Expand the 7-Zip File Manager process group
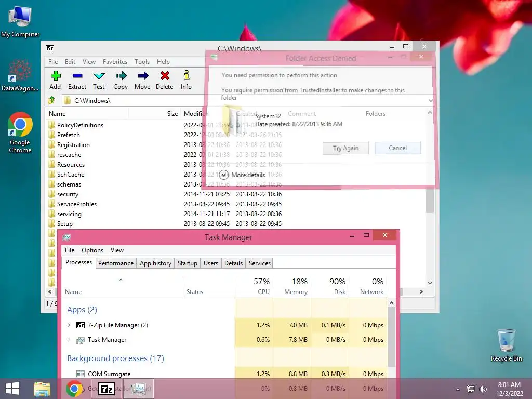The height and width of the screenshot is (399, 532). pyautogui.click(x=69, y=325)
